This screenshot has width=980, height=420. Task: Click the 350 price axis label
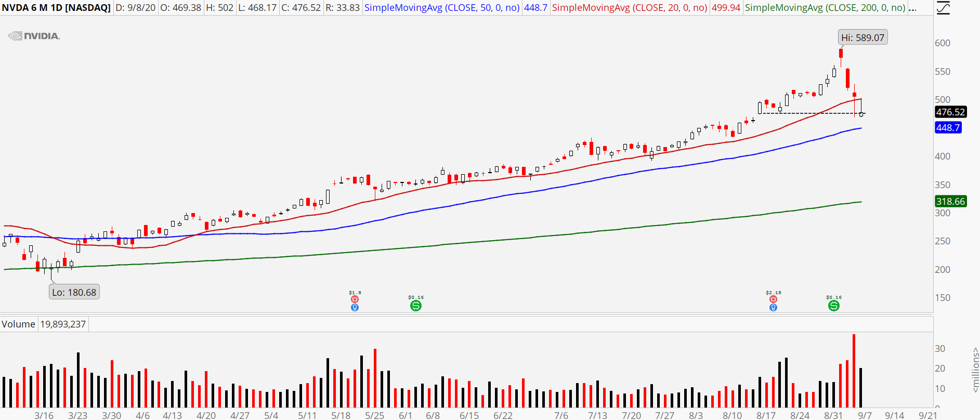943,185
